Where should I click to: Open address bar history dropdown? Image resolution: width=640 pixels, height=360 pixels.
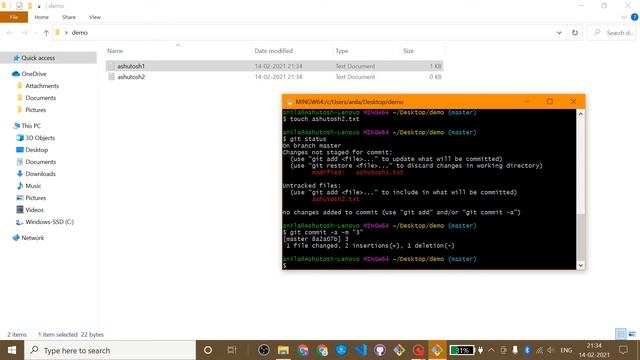559,33
